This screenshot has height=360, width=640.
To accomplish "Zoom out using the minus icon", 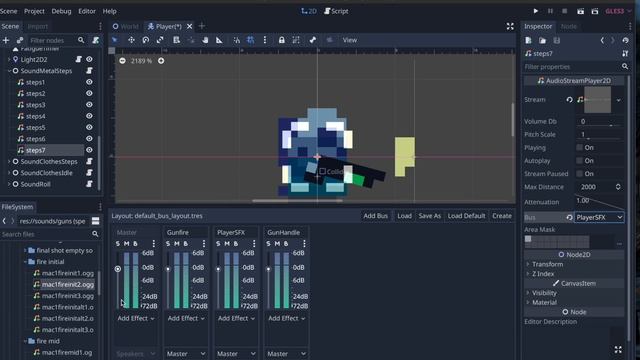I will point(122,61).
